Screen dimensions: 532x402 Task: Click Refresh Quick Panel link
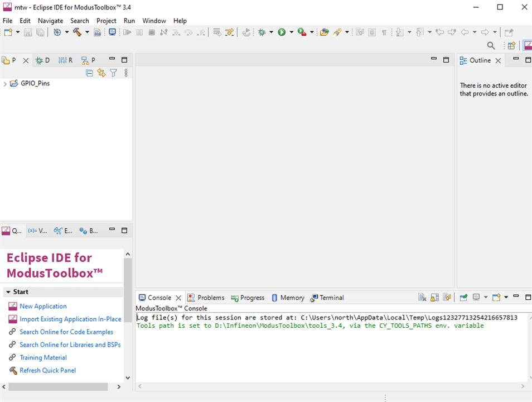47,370
